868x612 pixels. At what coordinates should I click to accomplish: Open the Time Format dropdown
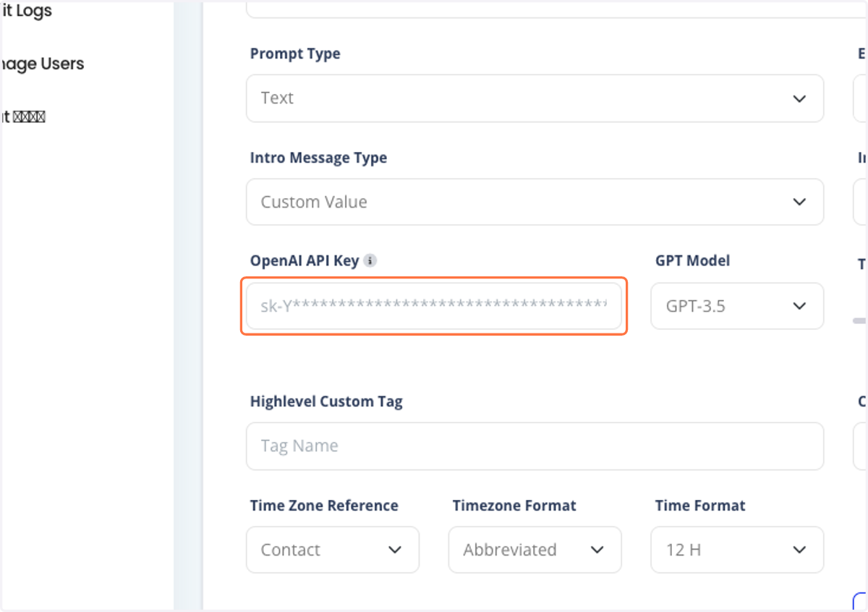click(x=737, y=550)
